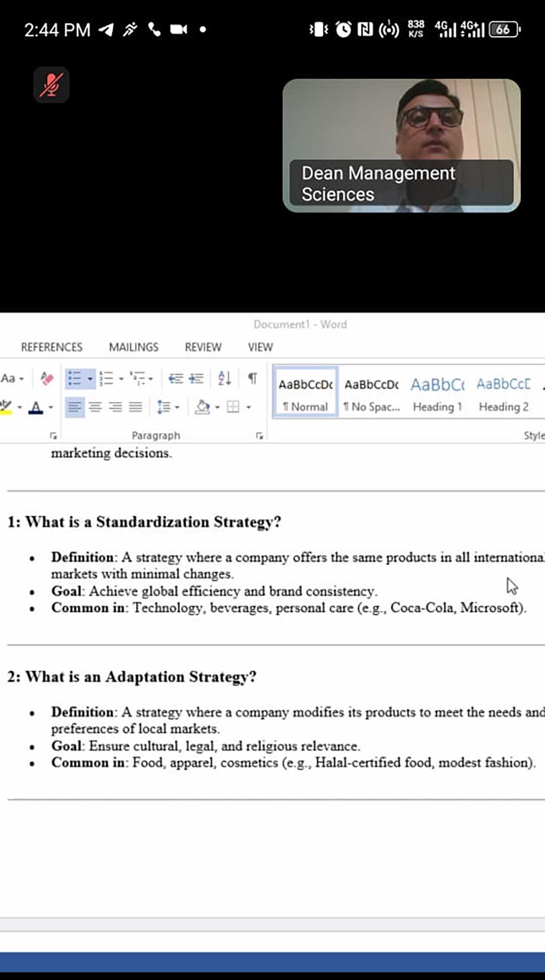Click heading "What is a Standardization Strategy?"

point(153,522)
